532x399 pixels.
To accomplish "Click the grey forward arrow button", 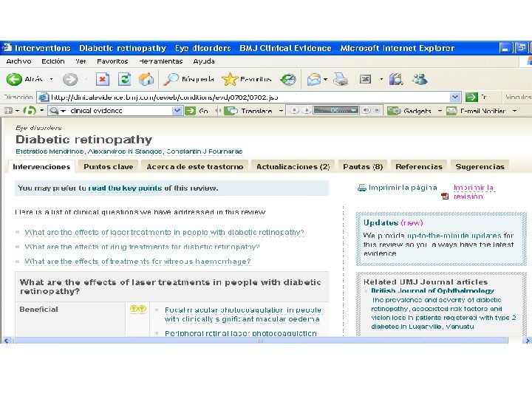I will 70,79.
